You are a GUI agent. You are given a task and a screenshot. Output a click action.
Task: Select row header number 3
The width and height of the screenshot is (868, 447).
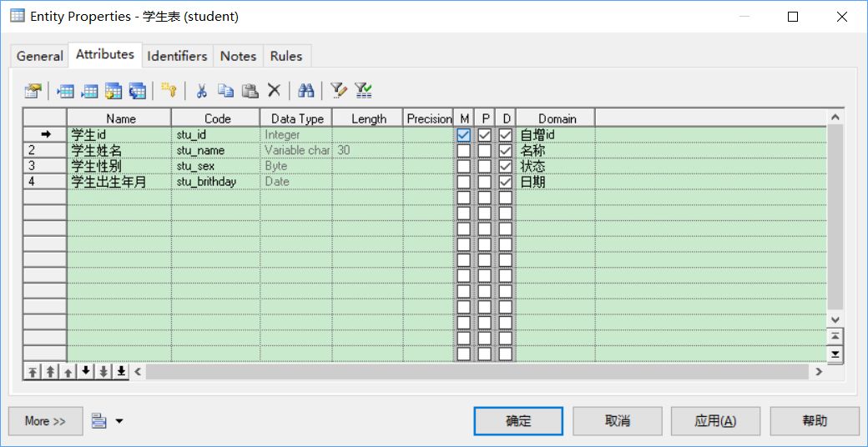click(45, 166)
